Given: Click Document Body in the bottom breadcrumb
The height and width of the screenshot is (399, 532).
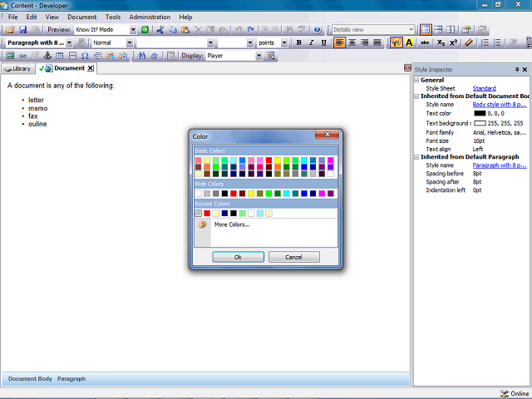Looking at the screenshot, I should pyautogui.click(x=30, y=379).
